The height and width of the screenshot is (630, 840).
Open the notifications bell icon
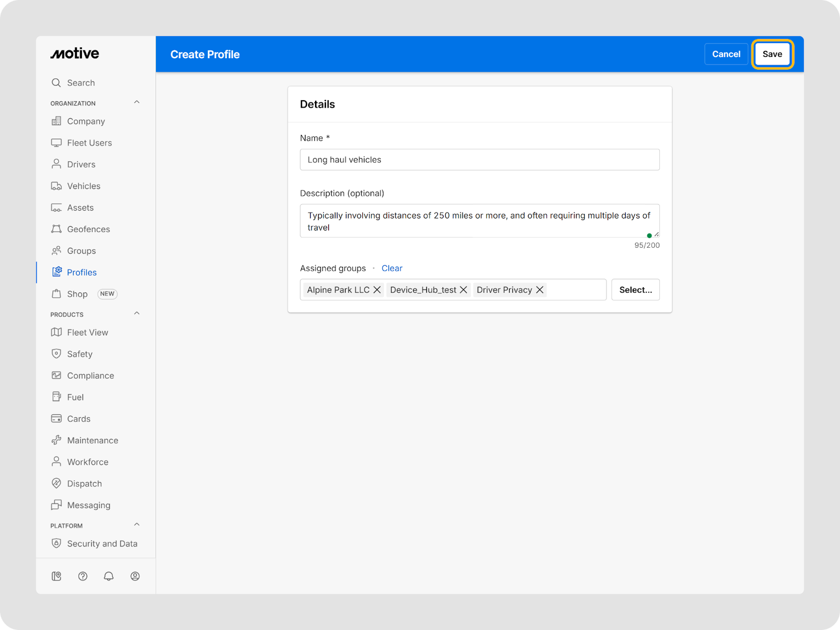point(109,576)
